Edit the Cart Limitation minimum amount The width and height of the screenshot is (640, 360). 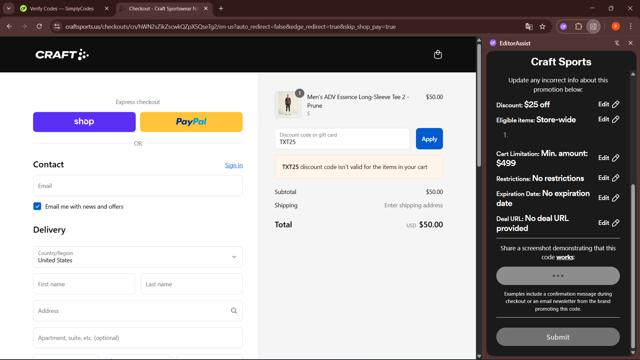[609, 158]
